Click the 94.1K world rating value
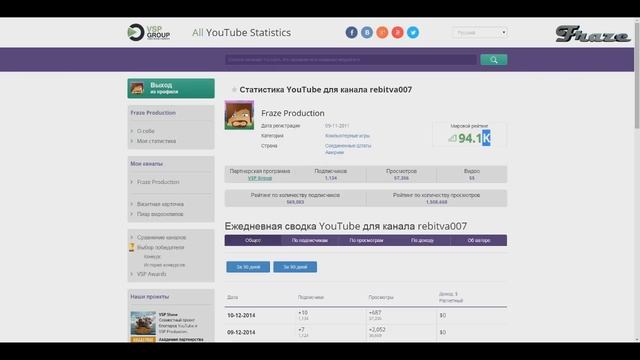This screenshot has height=360, width=640. pyautogui.click(x=474, y=138)
